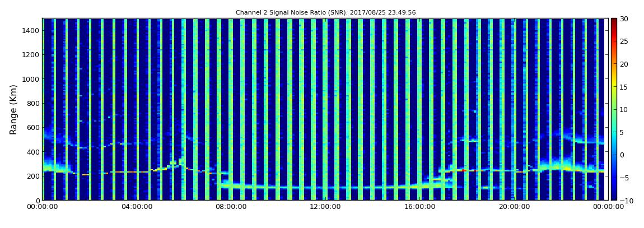This screenshot has width=644, height=228.
Task: Click the colorbar label 10
Action: [624, 109]
